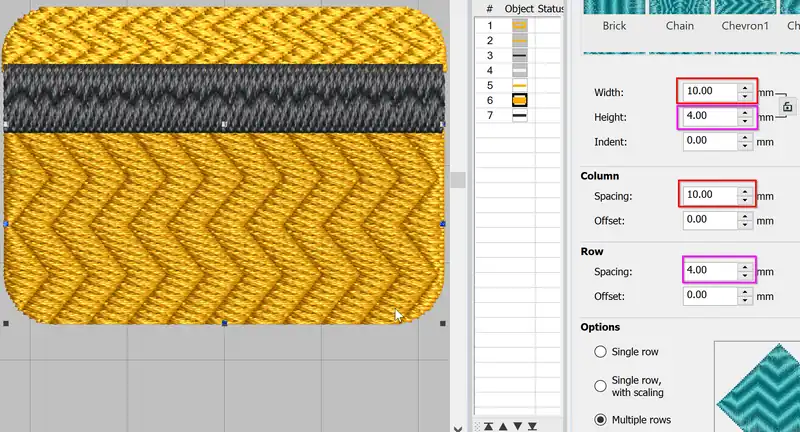Select the Multiple rows radio button
The width and height of the screenshot is (800, 432).
point(601,420)
